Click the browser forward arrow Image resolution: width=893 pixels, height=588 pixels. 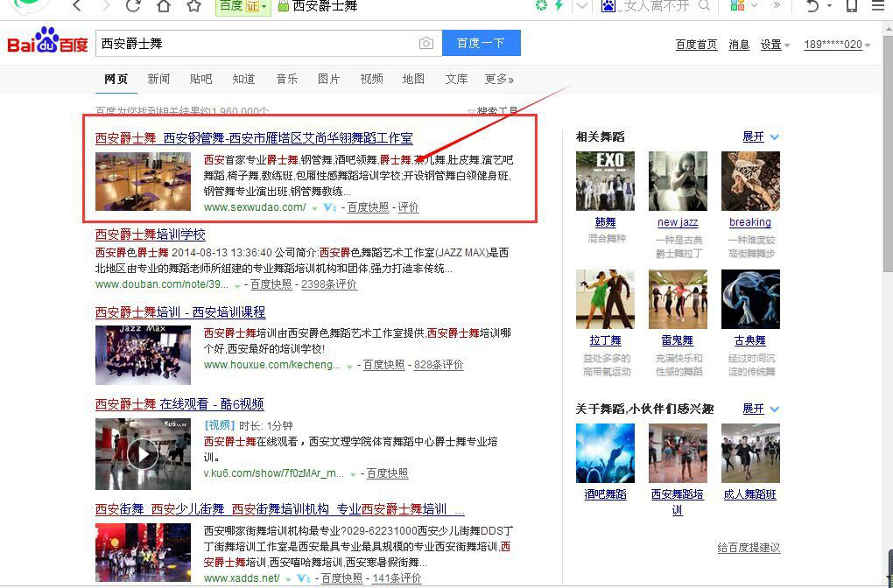pos(105,6)
